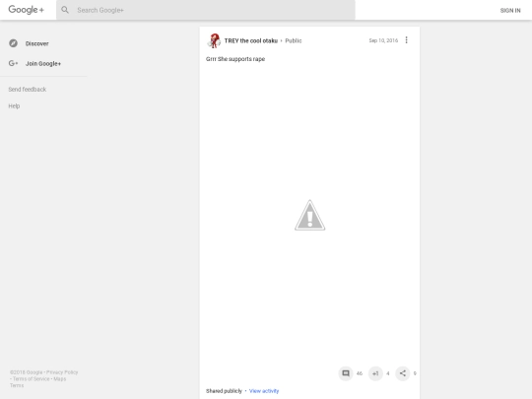Click the SIGN IN button

pyautogui.click(x=510, y=11)
